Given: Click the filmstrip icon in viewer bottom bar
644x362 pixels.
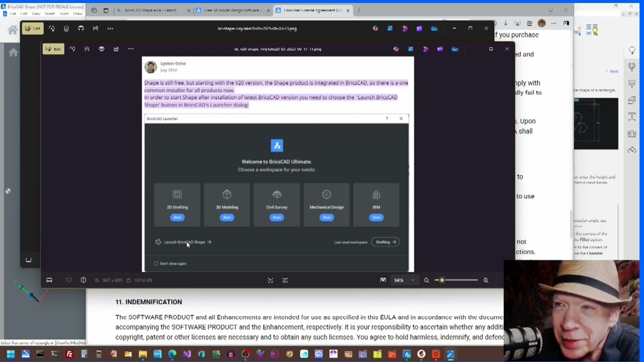Looking at the screenshot, I should point(49,280).
